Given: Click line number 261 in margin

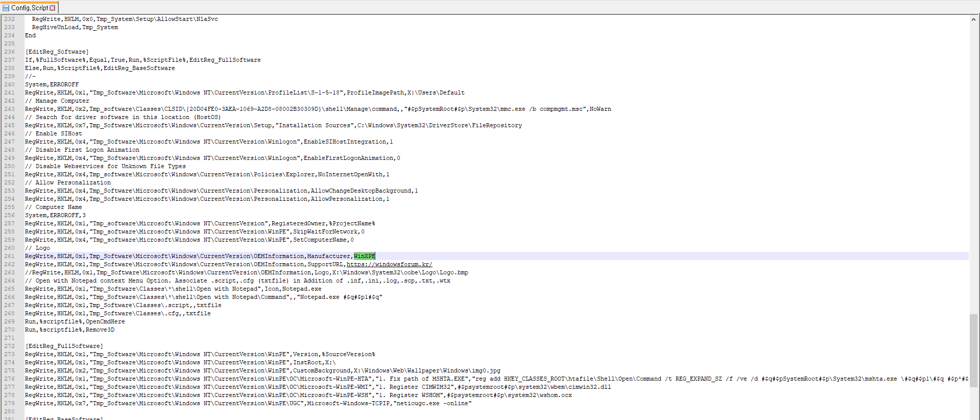Looking at the screenshot, I should click(10, 256).
